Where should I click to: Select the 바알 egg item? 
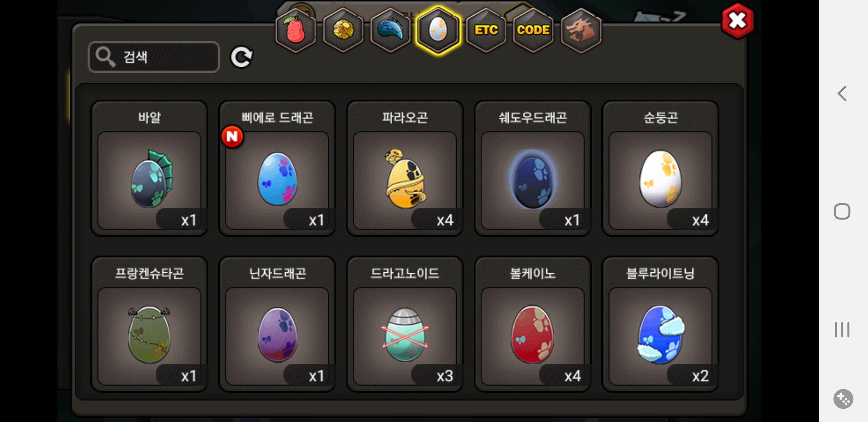point(149,168)
